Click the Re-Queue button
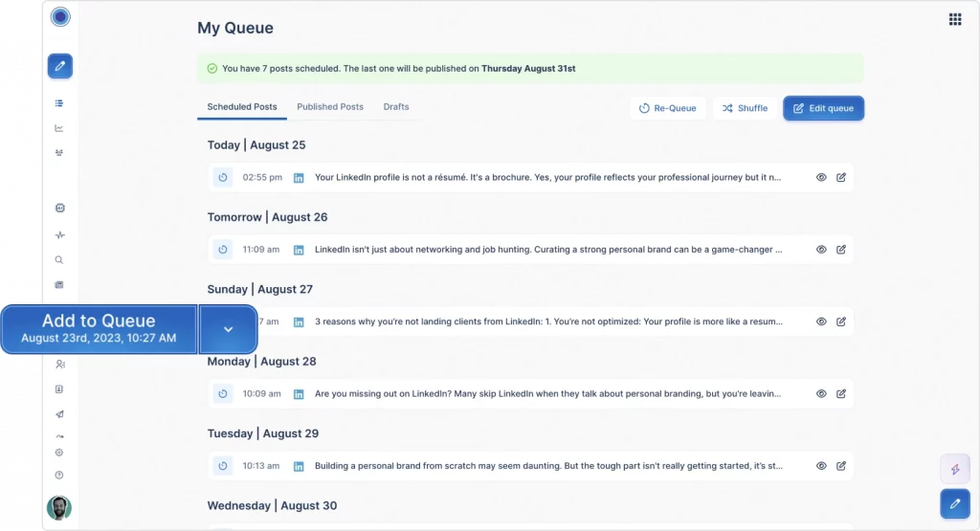Viewport: 980px width, 531px height. pyautogui.click(x=667, y=108)
